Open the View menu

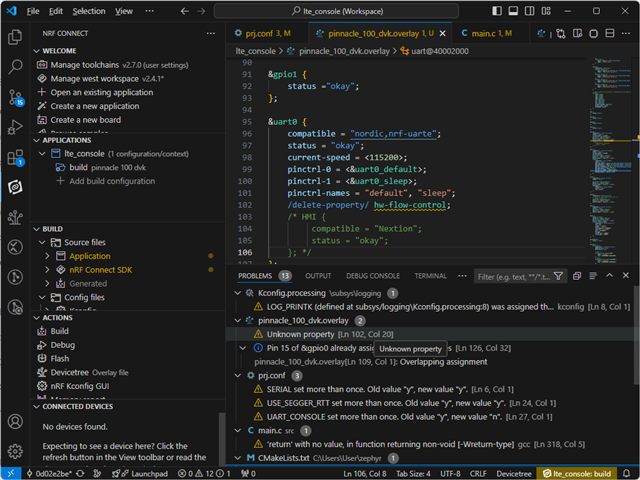tap(124, 11)
